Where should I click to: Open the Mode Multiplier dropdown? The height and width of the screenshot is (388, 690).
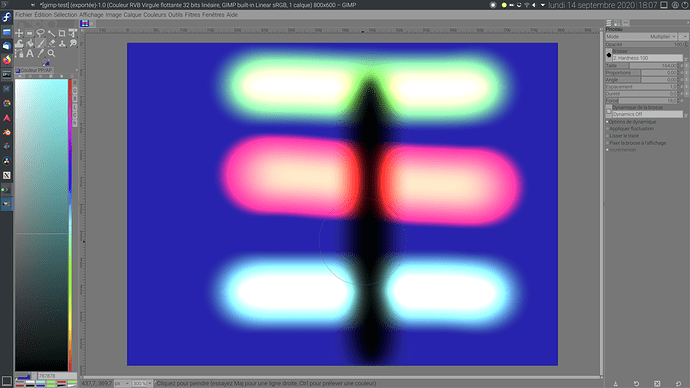642,37
